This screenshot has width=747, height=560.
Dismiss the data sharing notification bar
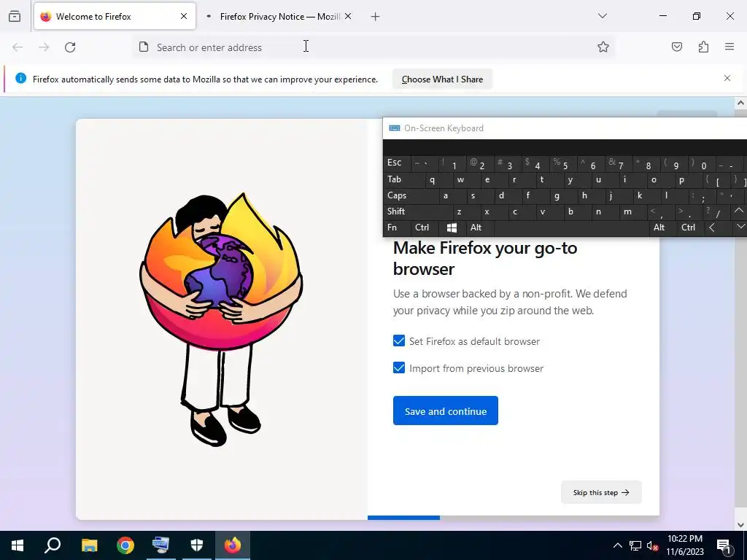point(727,78)
